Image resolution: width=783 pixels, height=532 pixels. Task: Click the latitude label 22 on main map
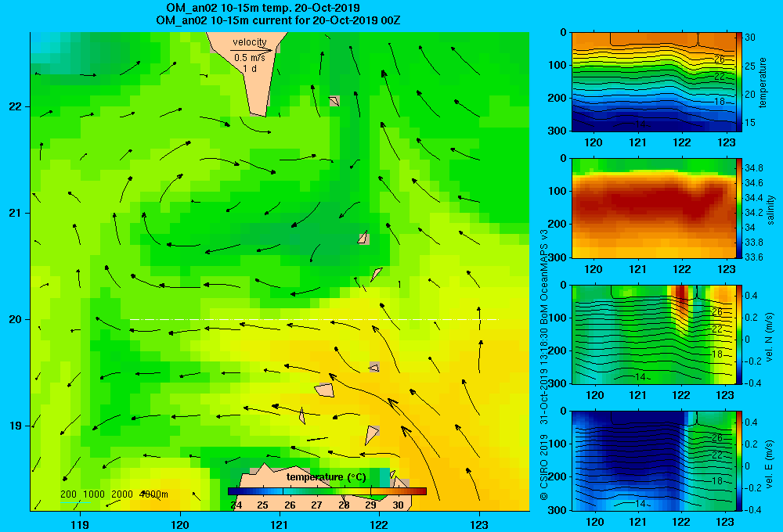point(15,107)
